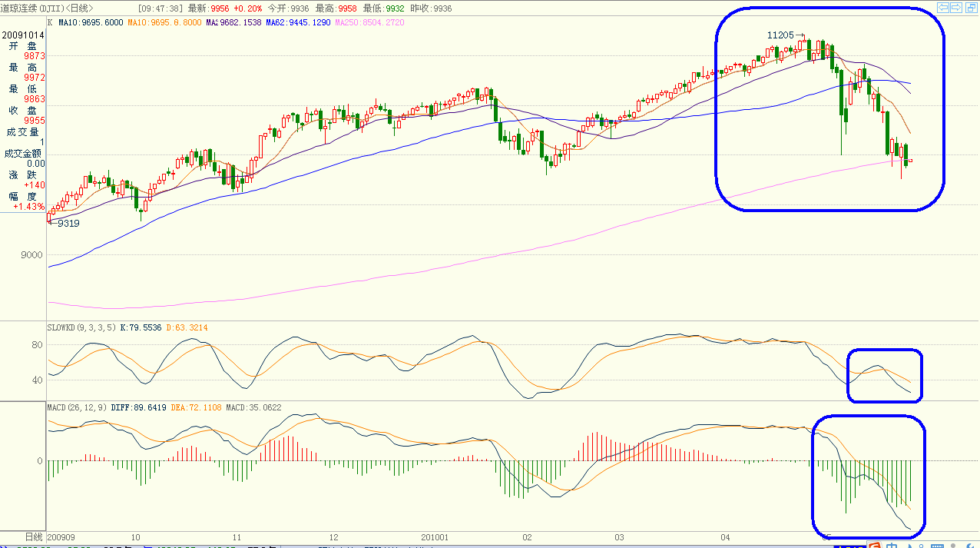Screen dimensions: 980x548
Task: Click the 涨跌 change label
Action: [23, 175]
